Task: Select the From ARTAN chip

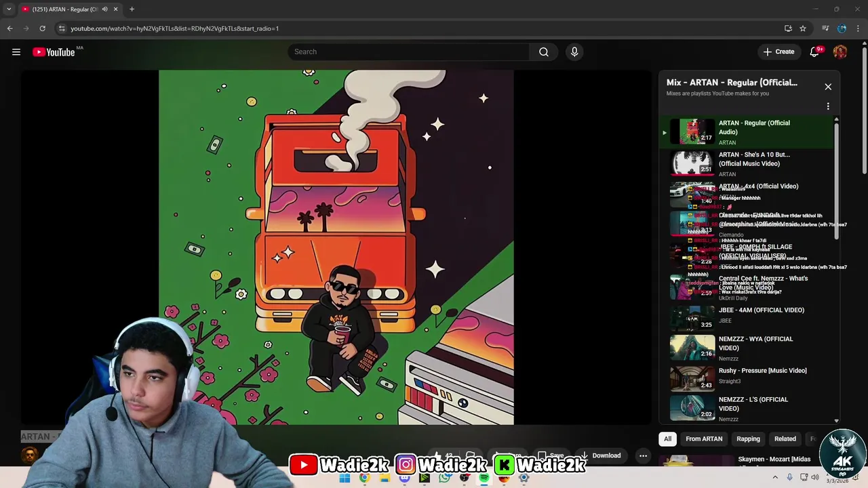Action: point(704,439)
